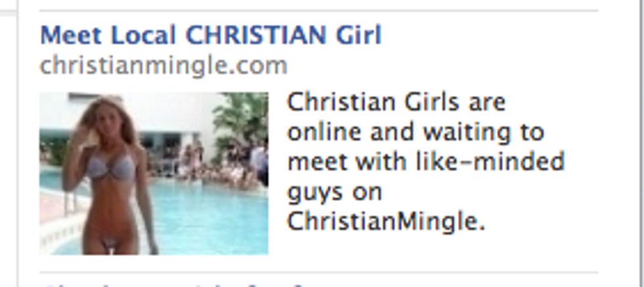
Task: Click the christianmingle.com domain link
Action: coord(164,66)
